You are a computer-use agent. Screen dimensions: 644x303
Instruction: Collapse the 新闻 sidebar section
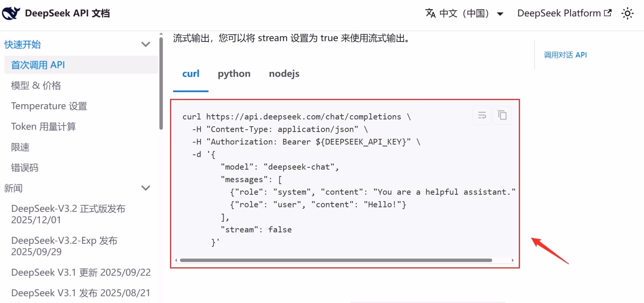146,188
